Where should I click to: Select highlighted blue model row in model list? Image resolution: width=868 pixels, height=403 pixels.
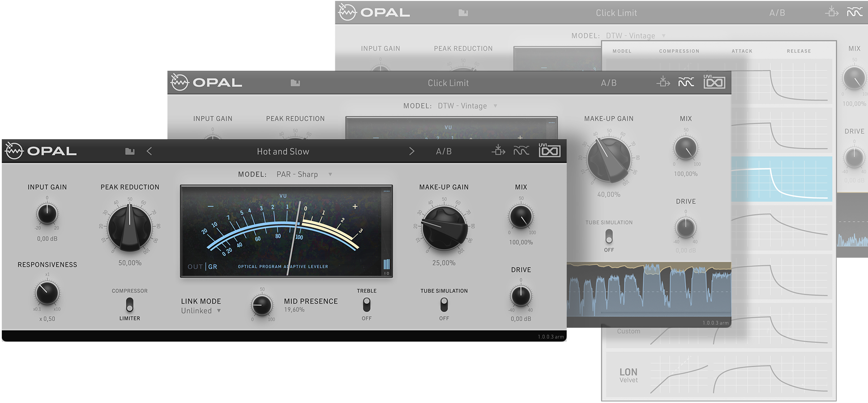[x=782, y=179]
